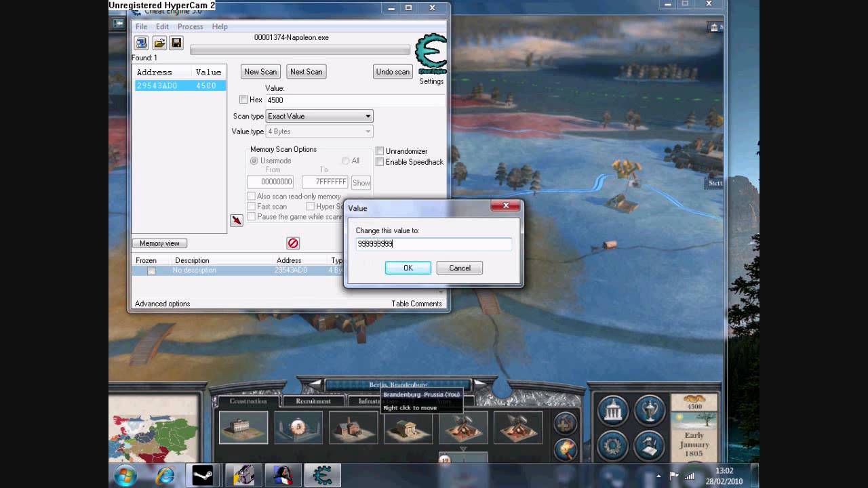Click the Change this value to input

pyautogui.click(x=433, y=244)
